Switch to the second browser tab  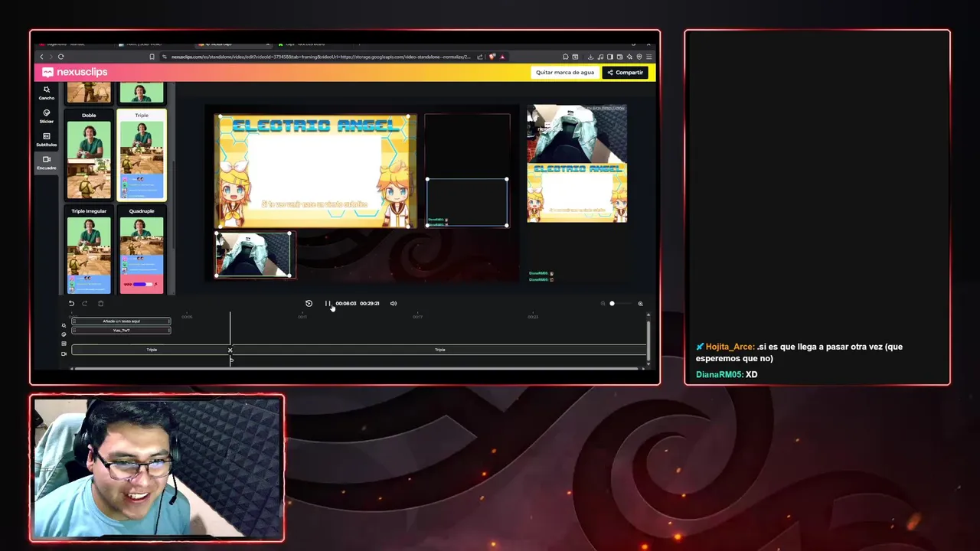point(153,44)
